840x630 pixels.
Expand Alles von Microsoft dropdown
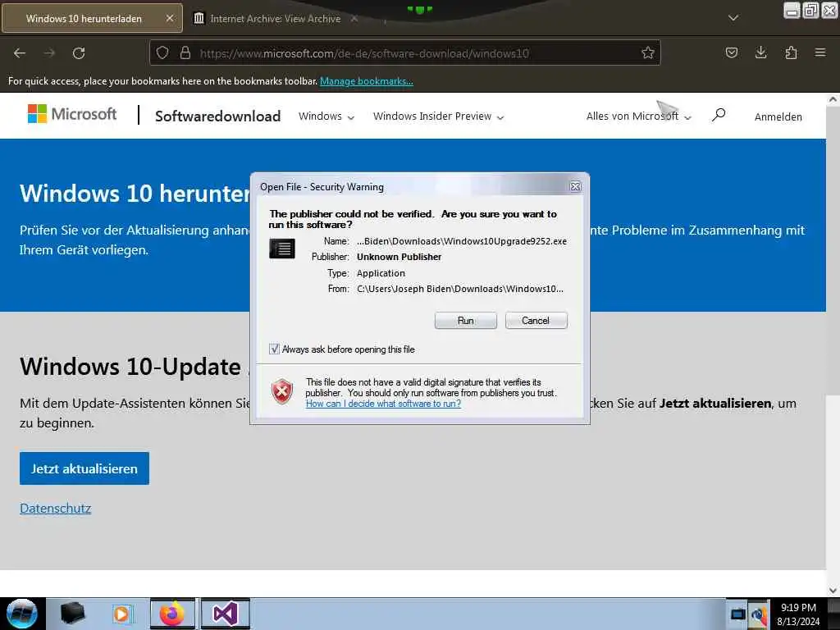(x=638, y=116)
